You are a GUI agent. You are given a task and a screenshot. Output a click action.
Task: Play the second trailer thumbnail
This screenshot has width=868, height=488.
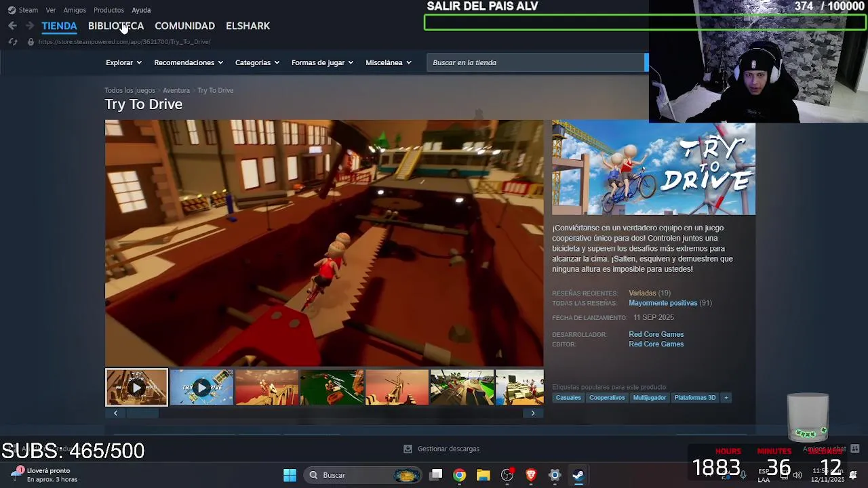(201, 388)
